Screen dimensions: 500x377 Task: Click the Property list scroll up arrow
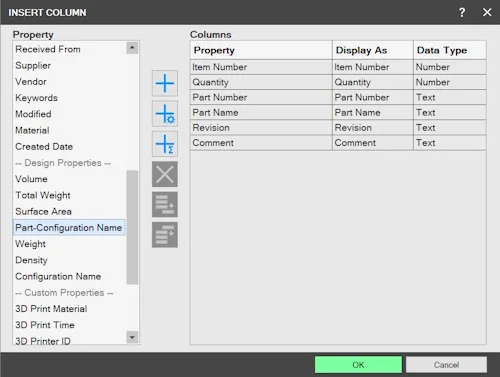[132, 48]
